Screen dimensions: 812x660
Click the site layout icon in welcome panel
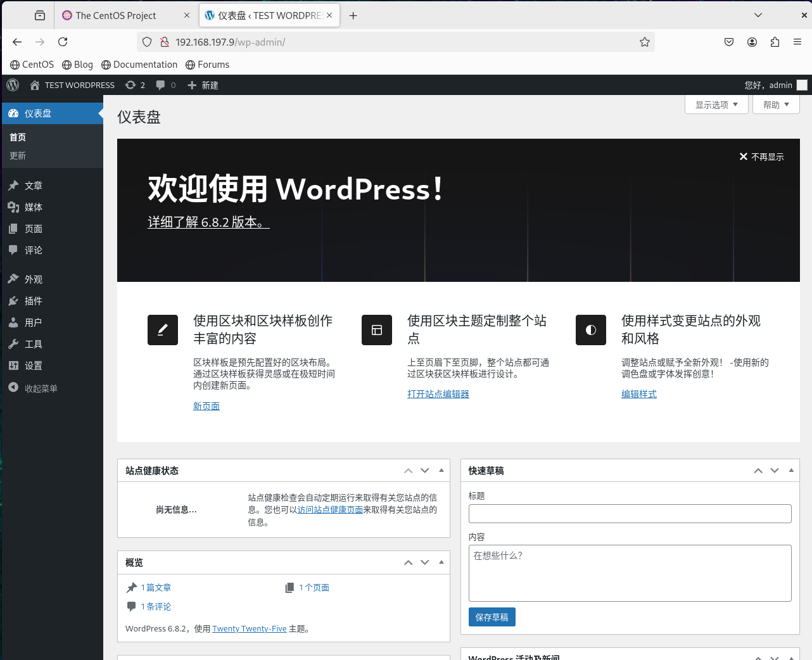pos(377,330)
